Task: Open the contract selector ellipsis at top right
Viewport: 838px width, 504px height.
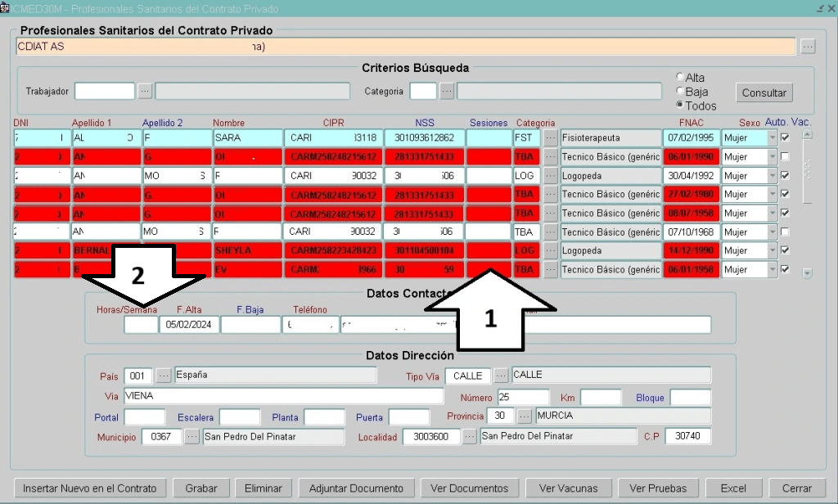Action: 808,47
